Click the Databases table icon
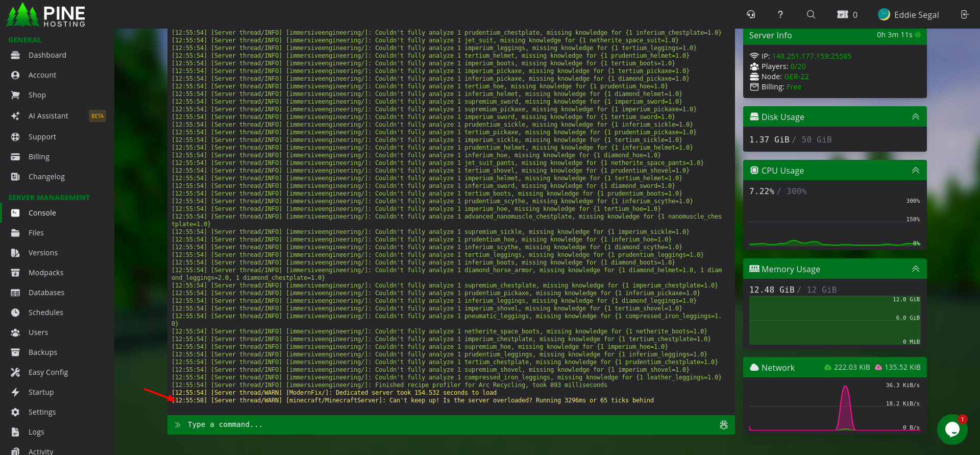The width and height of the screenshot is (980, 455). coord(15,293)
